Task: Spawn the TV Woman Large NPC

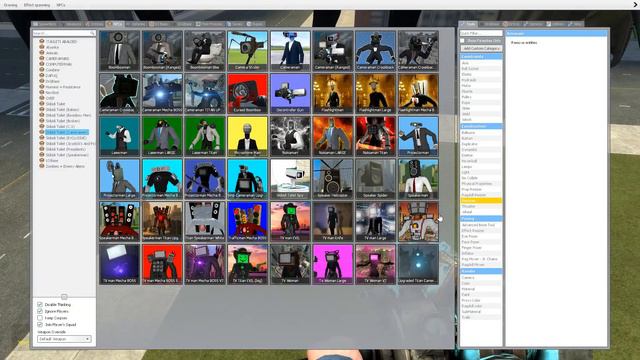Action: pyautogui.click(x=333, y=264)
